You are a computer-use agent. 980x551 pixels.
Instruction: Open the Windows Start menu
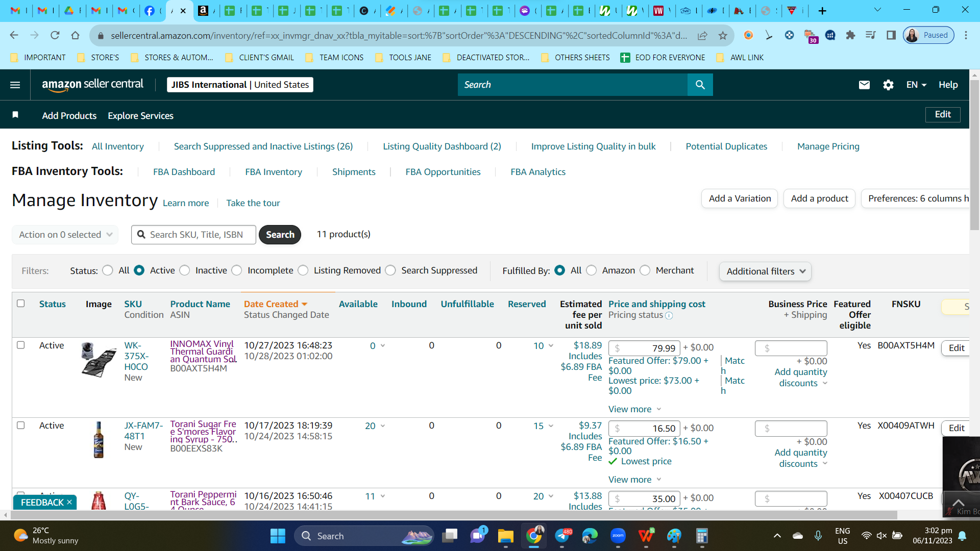point(278,536)
